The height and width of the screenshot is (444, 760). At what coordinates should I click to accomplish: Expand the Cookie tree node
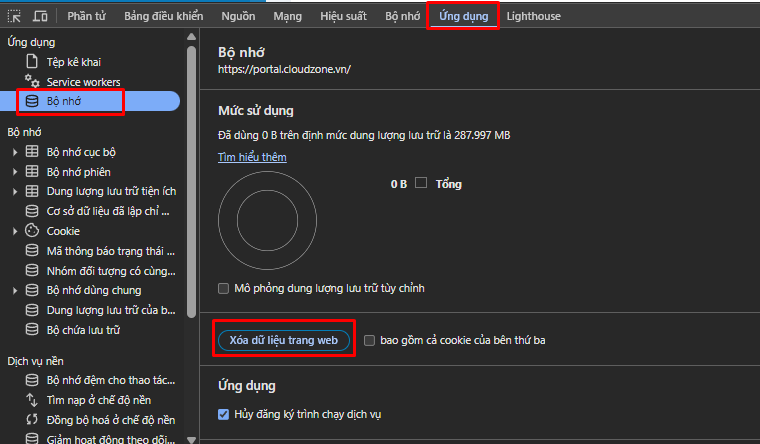click(15, 231)
